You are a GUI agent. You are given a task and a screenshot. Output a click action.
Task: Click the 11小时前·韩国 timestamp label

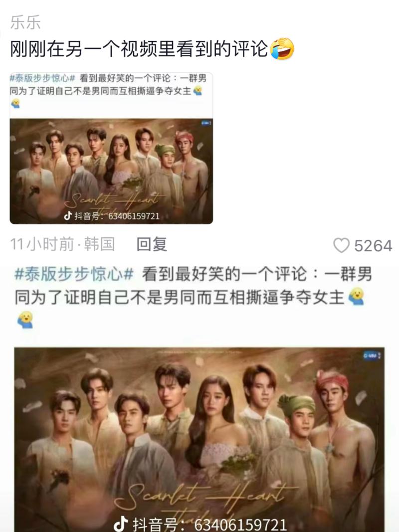tap(62, 244)
